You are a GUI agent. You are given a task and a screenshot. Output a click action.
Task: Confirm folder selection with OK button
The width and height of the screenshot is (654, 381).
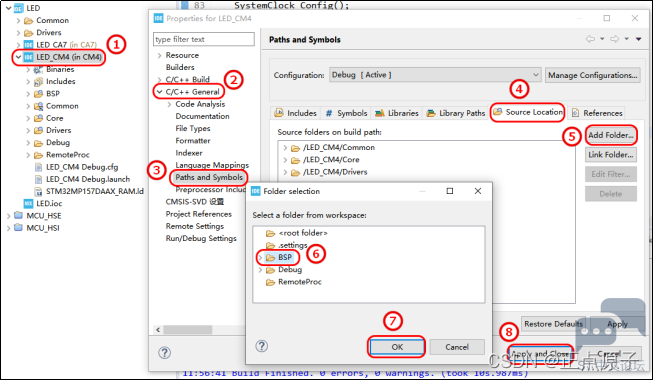(397, 347)
